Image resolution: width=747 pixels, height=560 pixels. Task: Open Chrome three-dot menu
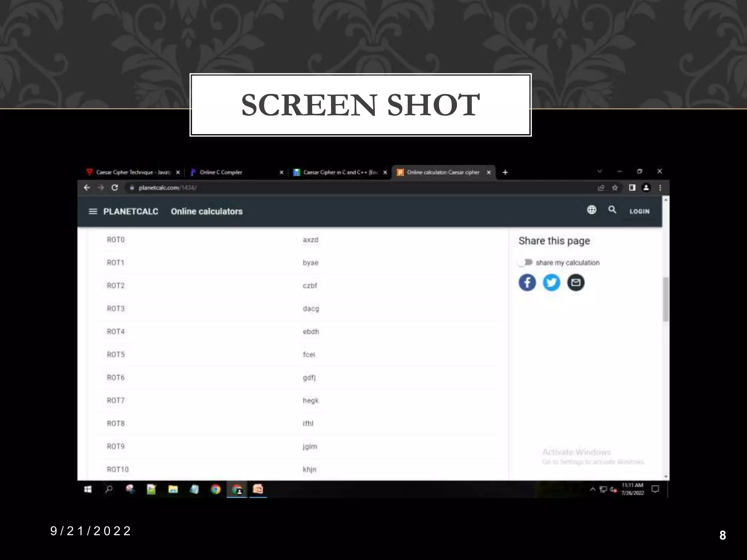660,188
